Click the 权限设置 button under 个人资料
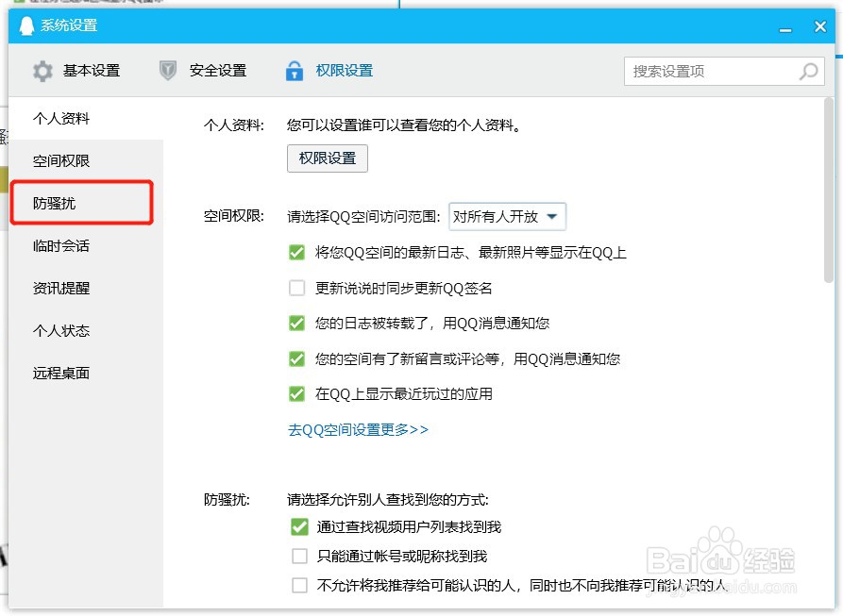This screenshot has width=843, height=616. tap(328, 158)
